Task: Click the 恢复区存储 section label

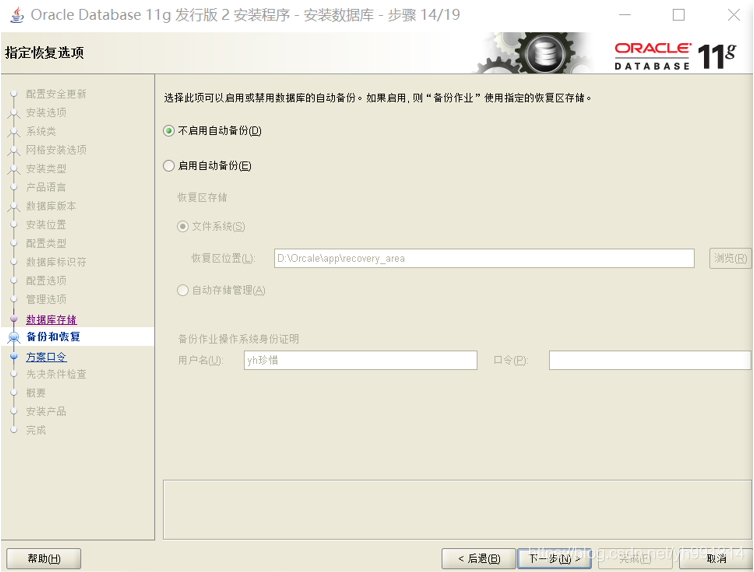Action: (x=202, y=198)
